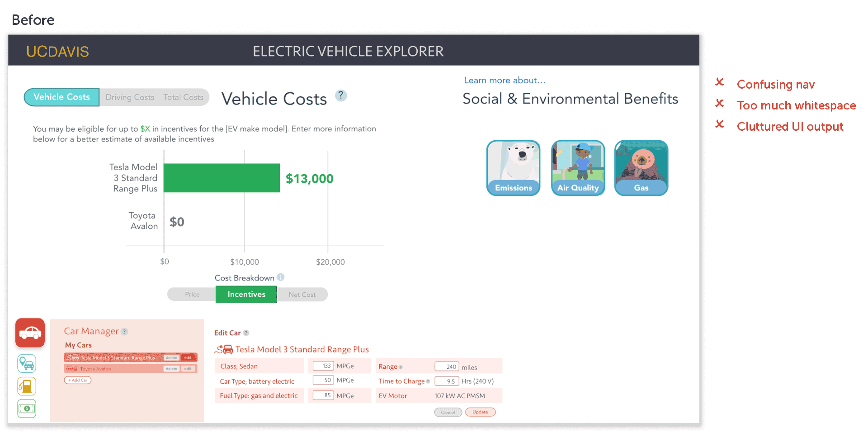Click the Toyota Avalon chart label
Screen dimensions: 868x437
[x=143, y=221]
